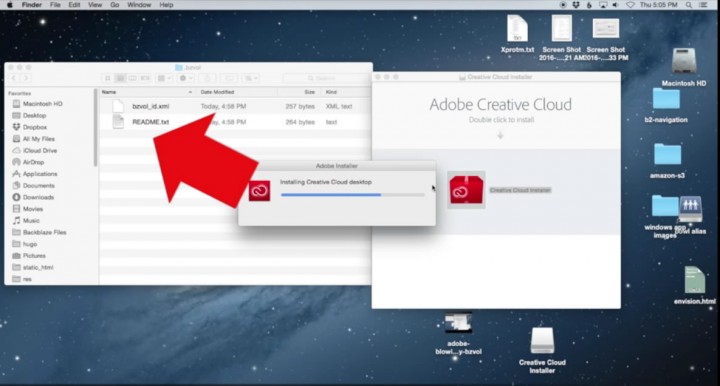
Task: Click the Finder sidebar scrollbar
Action: [x=96, y=127]
